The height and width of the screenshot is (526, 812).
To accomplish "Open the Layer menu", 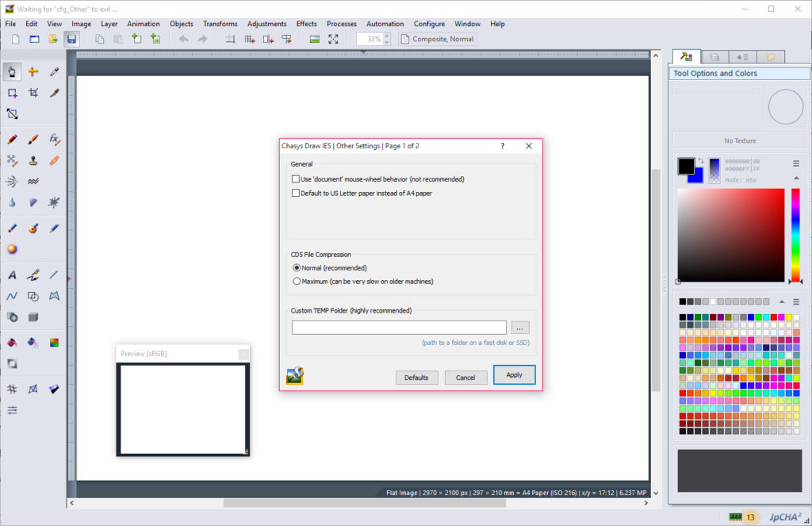I will (x=109, y=24).
